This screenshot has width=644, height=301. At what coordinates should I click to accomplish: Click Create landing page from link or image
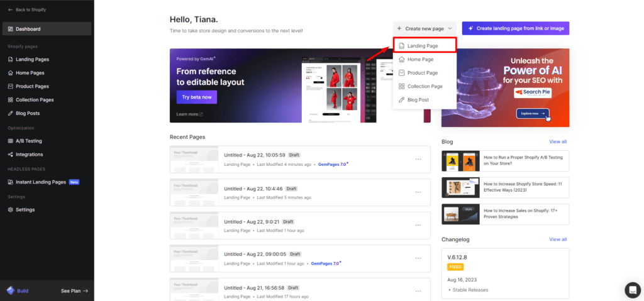[516, 28]
